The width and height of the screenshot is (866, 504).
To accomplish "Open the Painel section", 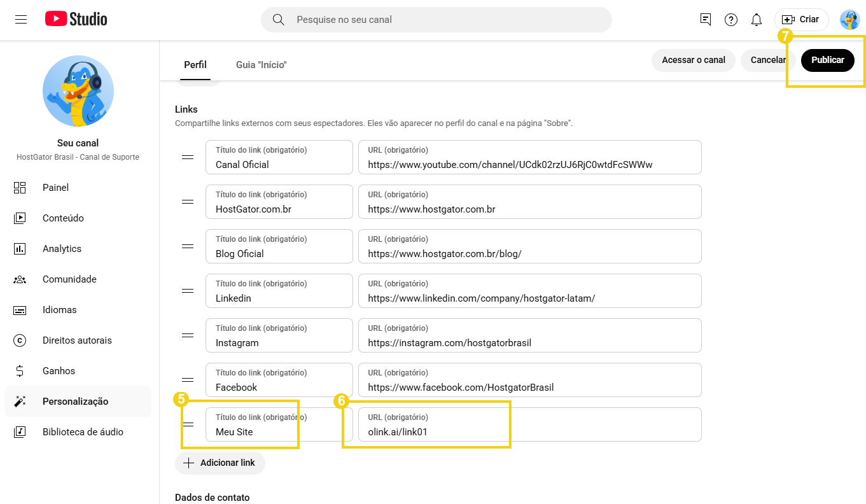I will (x=55, y=187).
